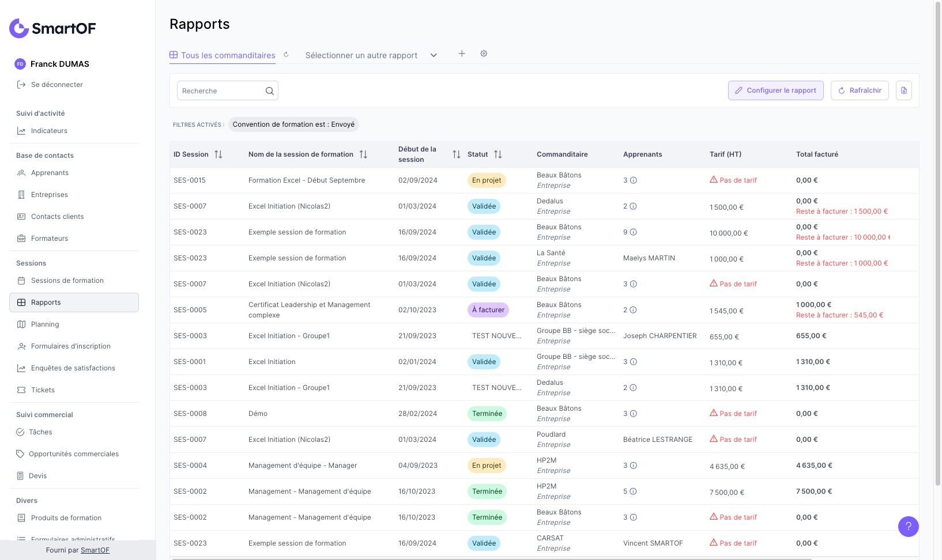
Task: Open Contacts clients
Action: click(57, 217)
